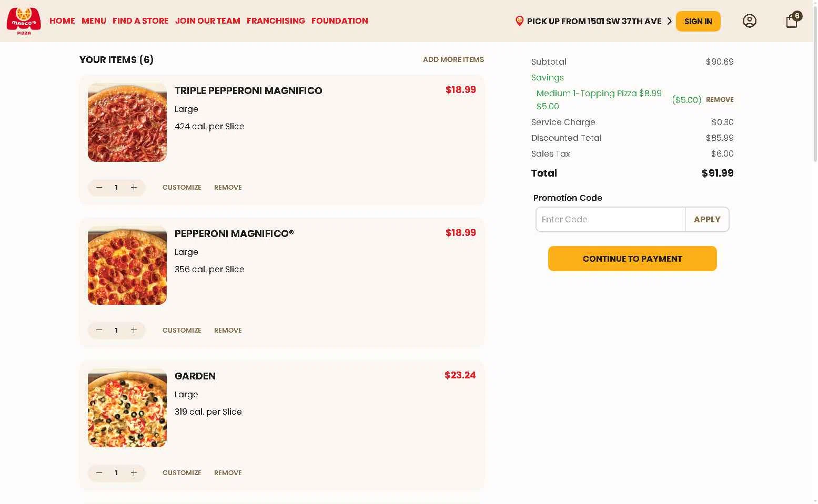This screenshot has width=818, height=504.
Task: Expand pickup location chevron arrow
Action: pos(669,21)
